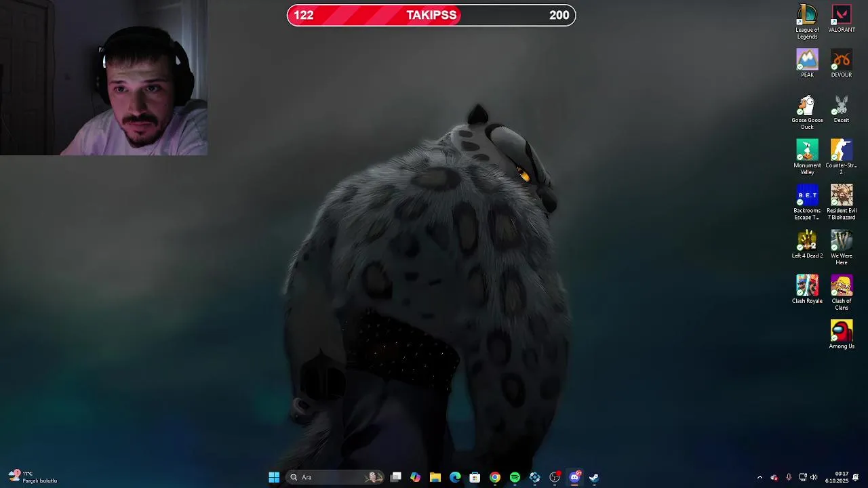This screenshot has height=488, width=868.
Task: Select the Among Us desktop icon
Action: pos(841,335)
